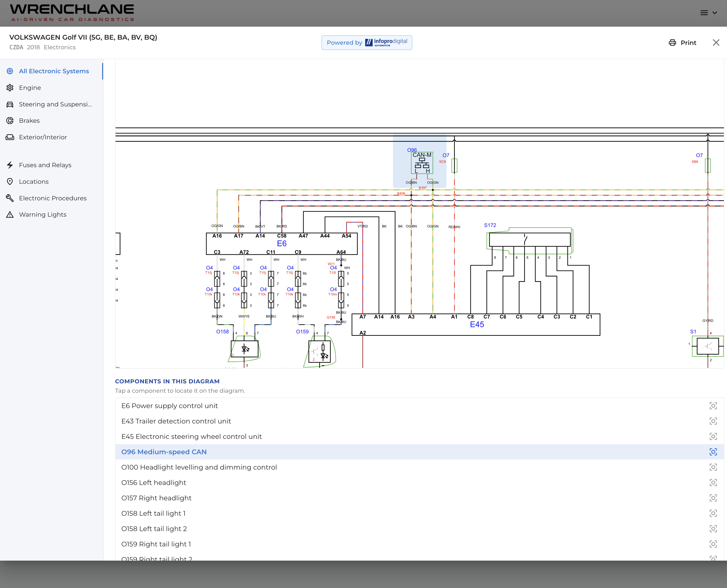Viewport: 727px width, 588px height.
Task: Locate O157 Right headlight icon
Action: pos(713,498)
